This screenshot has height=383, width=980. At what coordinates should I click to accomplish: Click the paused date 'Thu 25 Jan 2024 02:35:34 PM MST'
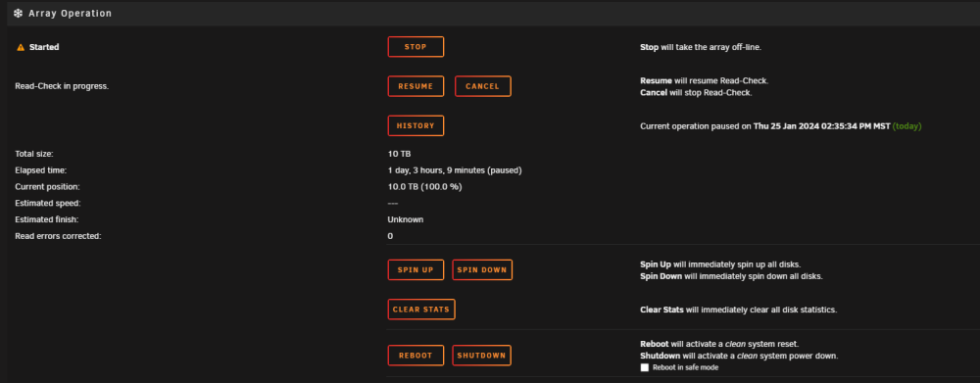tap(821, 126)
